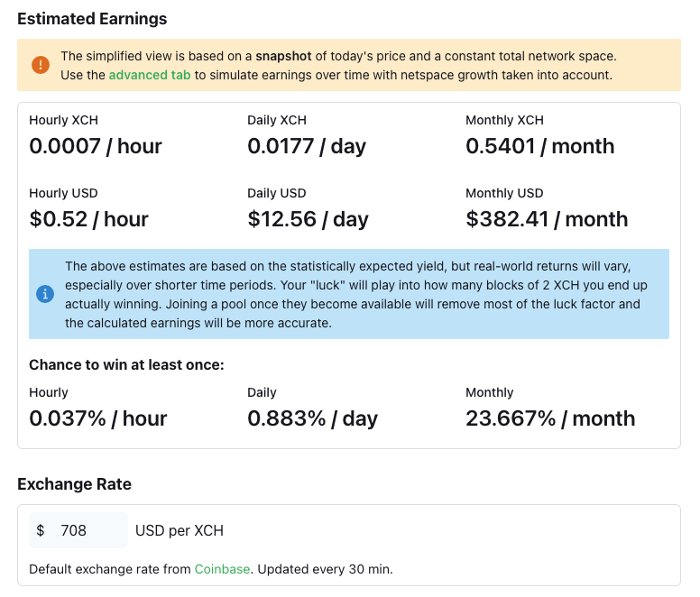Click the Estimated Earnings heading
This screenshot has height=597, width=700.
[92, 19]
